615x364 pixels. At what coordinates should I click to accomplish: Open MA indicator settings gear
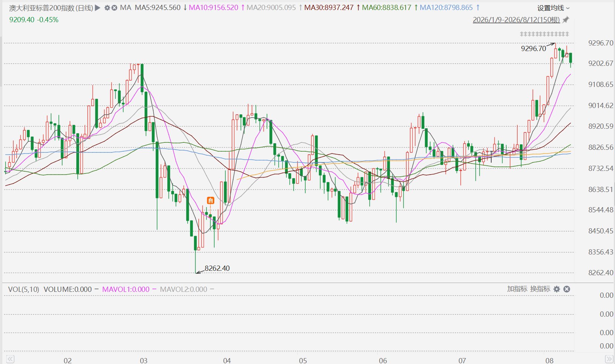coord(107,7)
